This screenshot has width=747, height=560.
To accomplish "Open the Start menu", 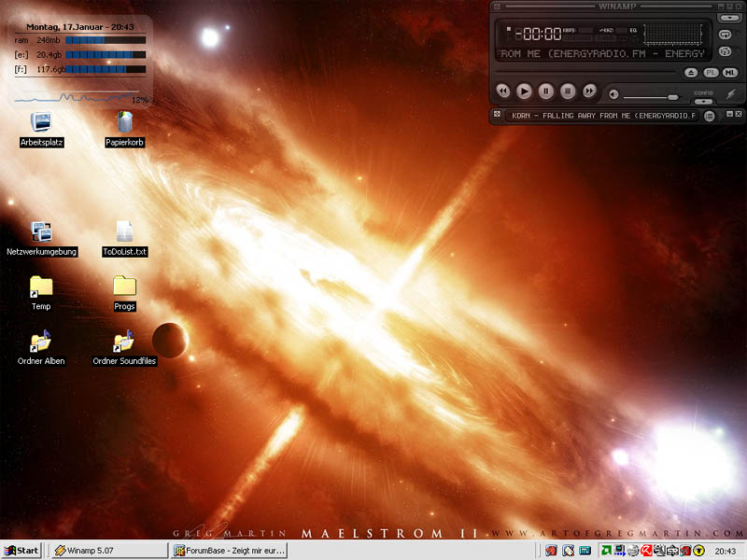I will [21, 551].
